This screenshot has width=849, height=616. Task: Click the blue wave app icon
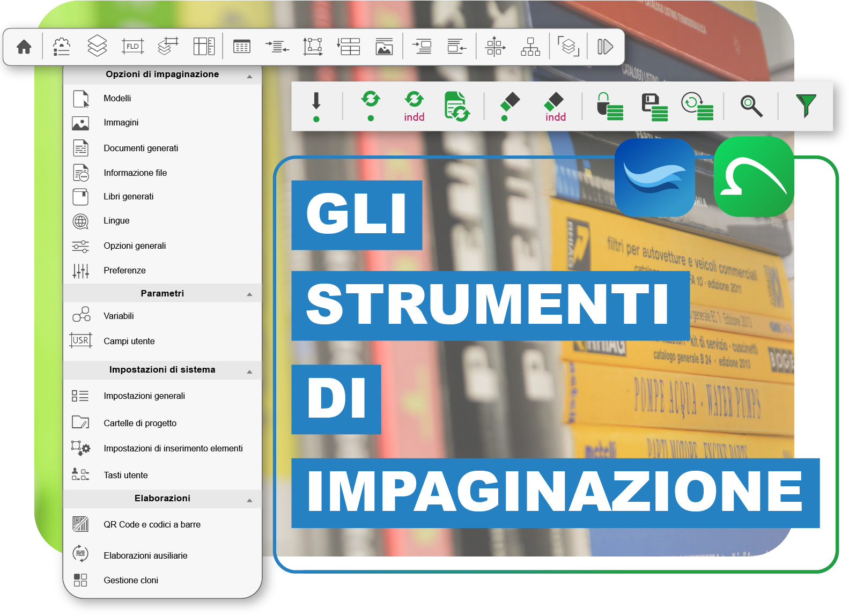pos(655,177)
